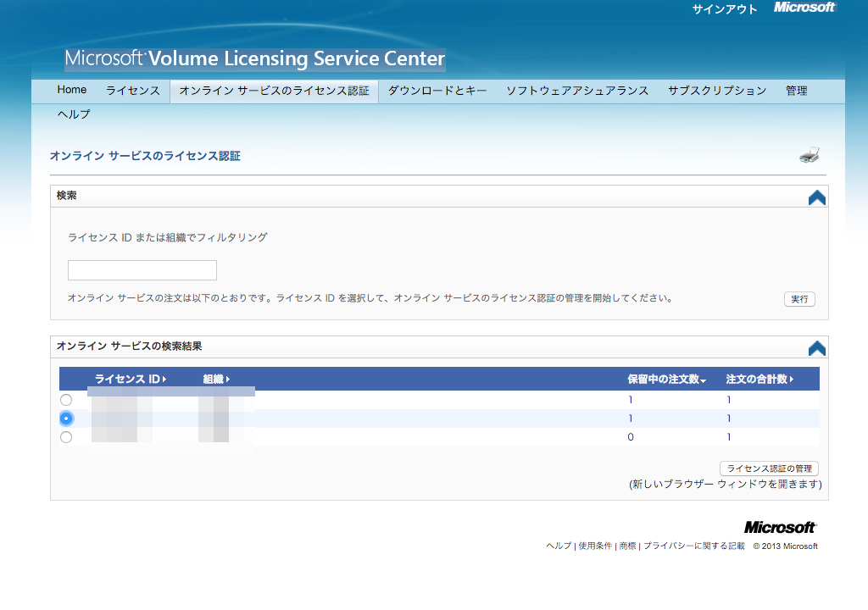Viewport: 868px width, 610px height.
Task: Collapse the オンライン サービスの検索結果 panel
Action: coord(816,347)
